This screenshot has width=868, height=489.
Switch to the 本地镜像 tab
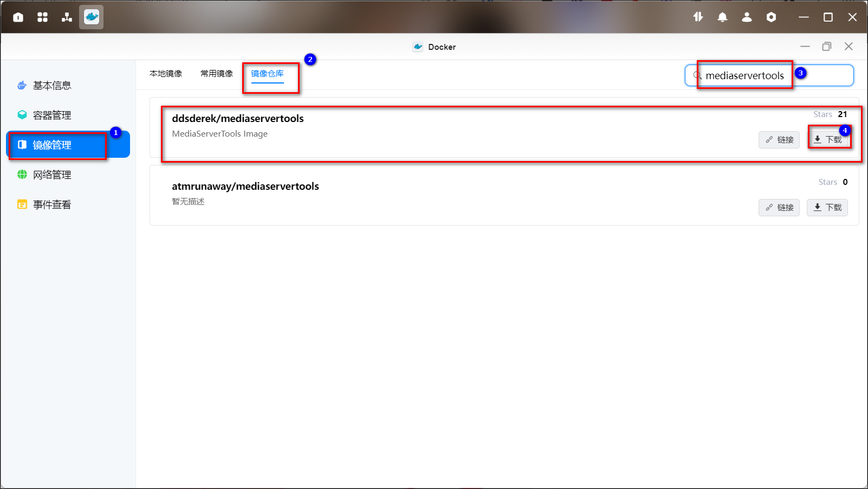[166, 74]
